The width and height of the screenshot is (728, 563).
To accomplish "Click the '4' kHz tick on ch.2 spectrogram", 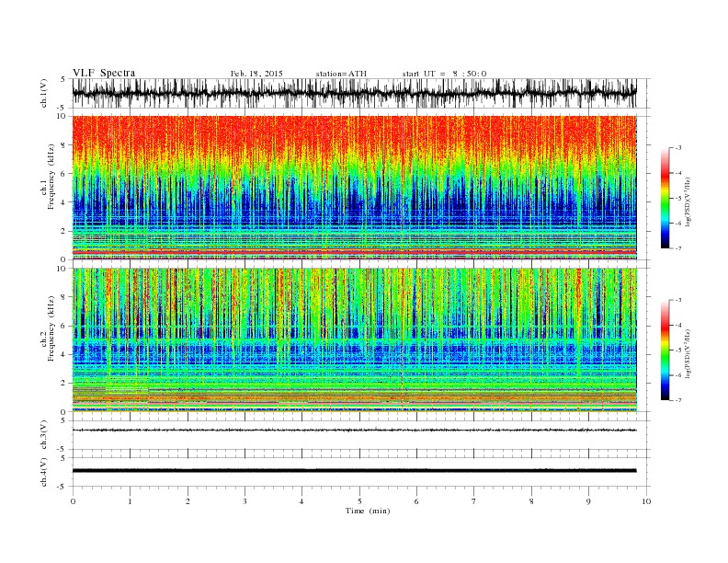I will (63, 354).
